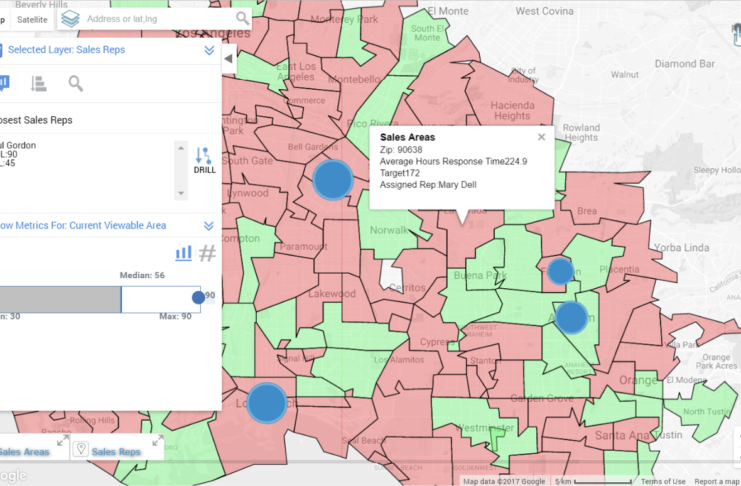Expand Selected Layer: Sales Reps dropdown
Screen dimensions: 741x486
(x=209, y=50)
